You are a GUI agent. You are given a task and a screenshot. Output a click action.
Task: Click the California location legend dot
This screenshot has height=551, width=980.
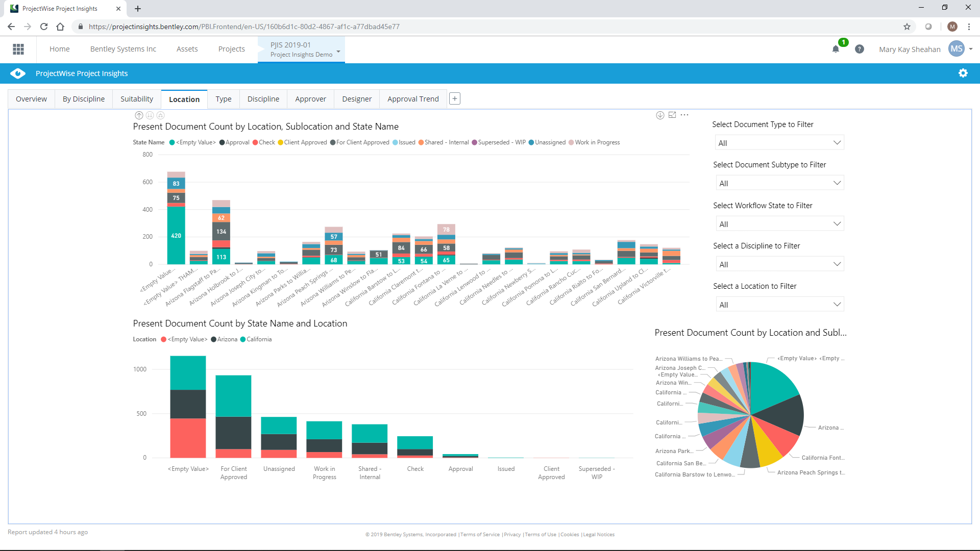(x=243, y=339)
